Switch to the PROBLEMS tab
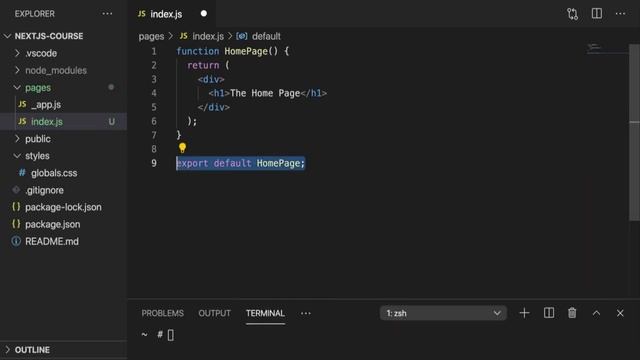The image size is (640, 360). (162, 313)
